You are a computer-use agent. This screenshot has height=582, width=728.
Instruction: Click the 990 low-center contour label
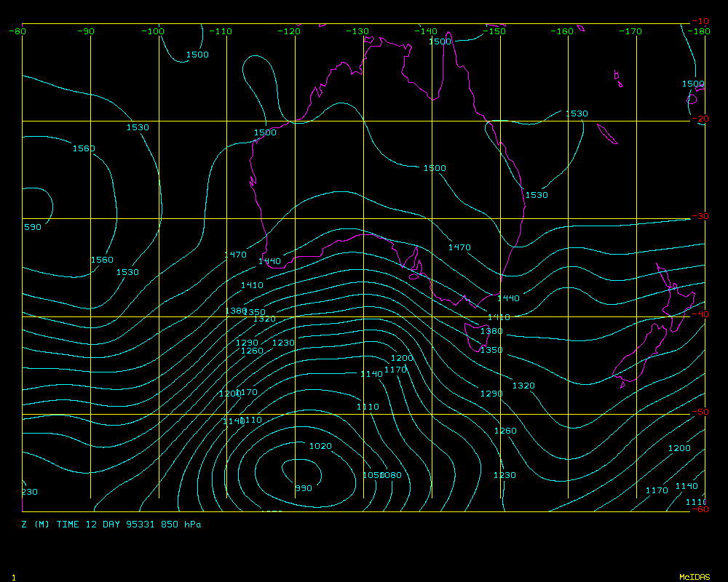[303, 488]
